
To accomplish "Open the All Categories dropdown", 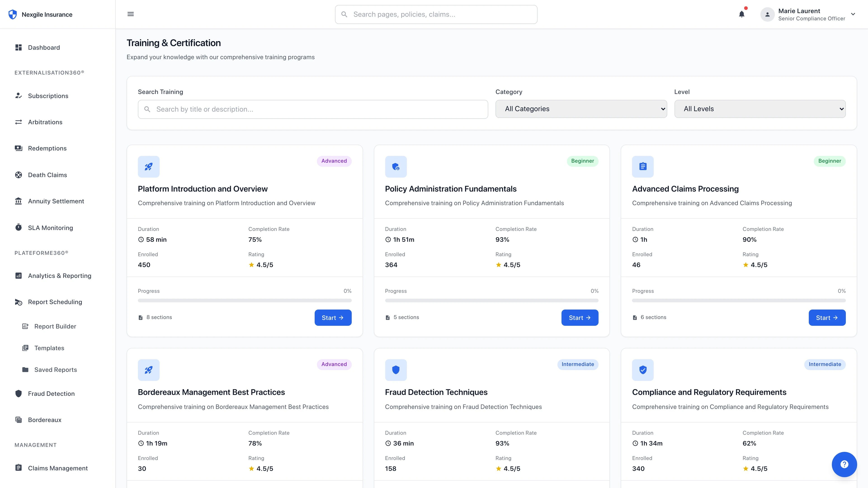I will coord(581,109).
